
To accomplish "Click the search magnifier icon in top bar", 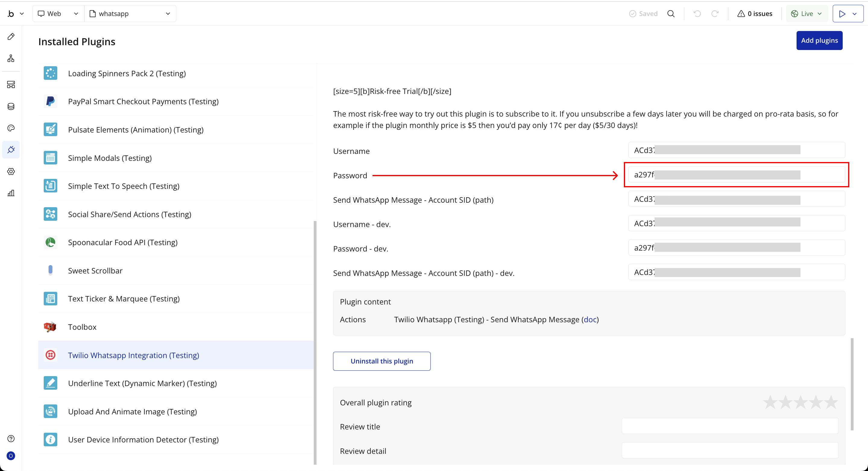I will [671, 14].
